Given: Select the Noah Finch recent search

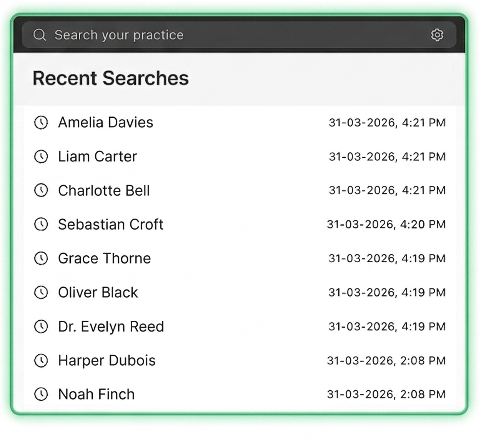Looking at the screenshot, I should (97, 394).
